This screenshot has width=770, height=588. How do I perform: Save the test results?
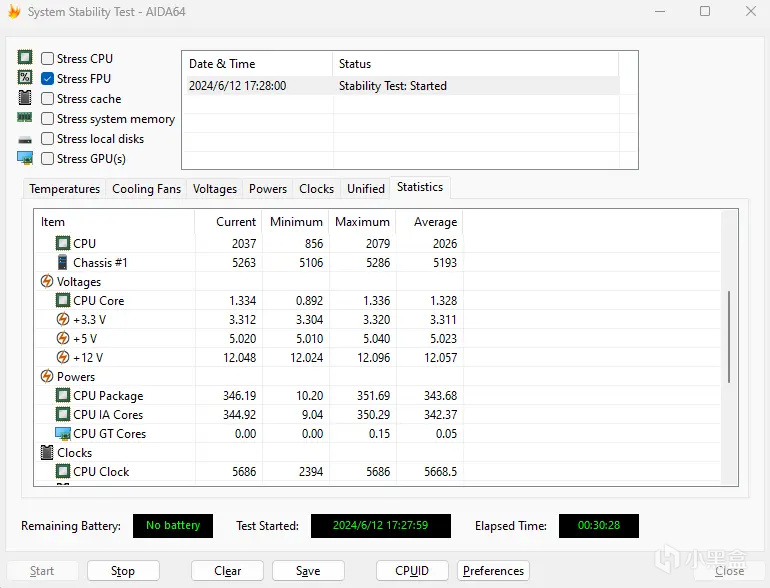click(x=308, y=571)
